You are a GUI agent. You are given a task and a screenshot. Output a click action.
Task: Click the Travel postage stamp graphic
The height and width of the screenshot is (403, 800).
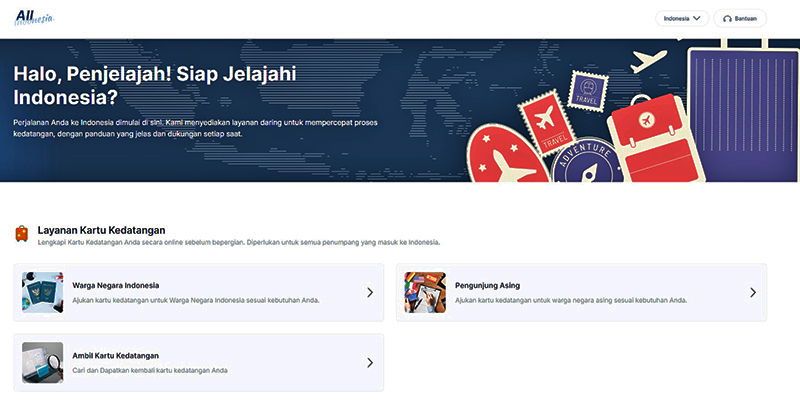(588, 92)
